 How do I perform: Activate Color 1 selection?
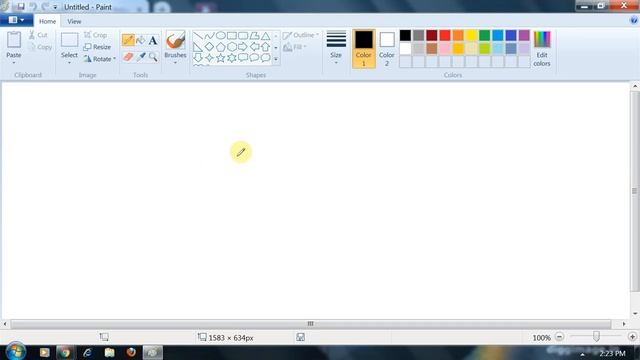point(364,49)
